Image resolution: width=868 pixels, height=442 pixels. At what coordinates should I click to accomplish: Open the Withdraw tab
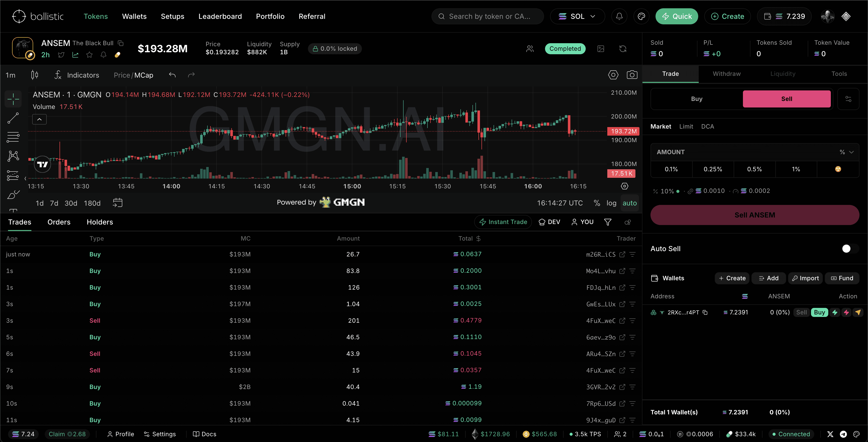[727, 74]
